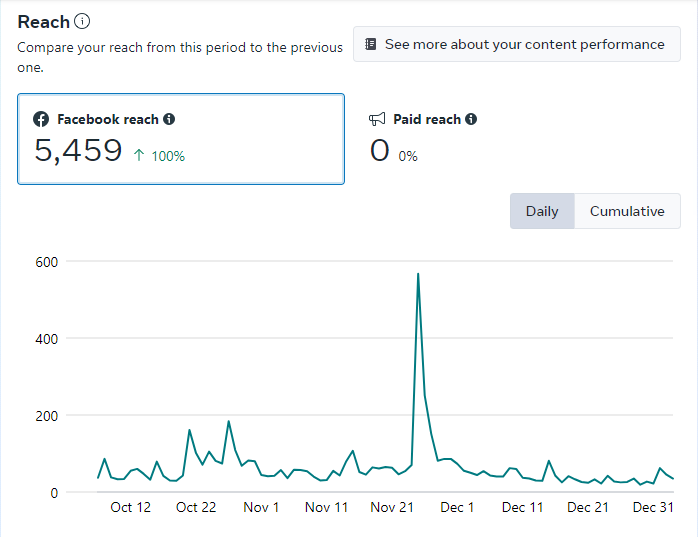Viewport: 698px width, 537px height.
Task: Click the Paid reach 0 value
Action: click(x=379, y=151)
